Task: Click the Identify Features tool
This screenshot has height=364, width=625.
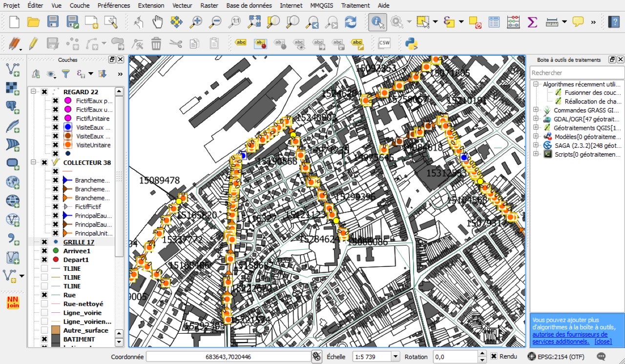Action: pos(377,22)
